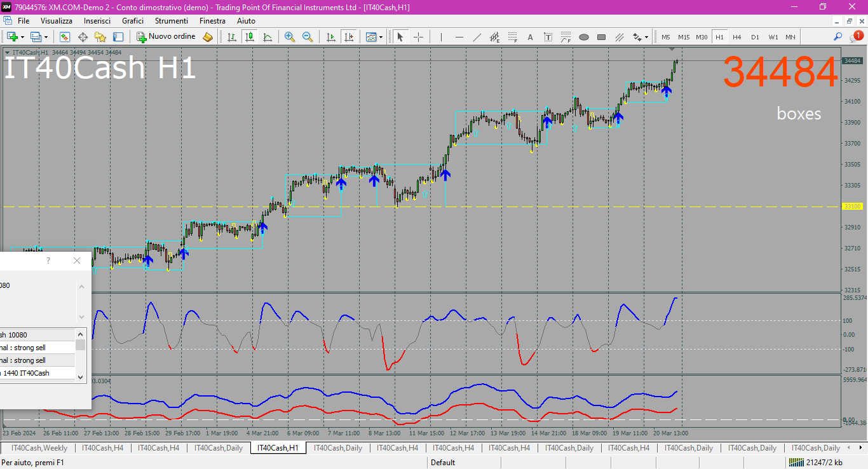Select the trendline drawing tool
The width and height of the screenshot is (868, 469).
coord(477,37)
